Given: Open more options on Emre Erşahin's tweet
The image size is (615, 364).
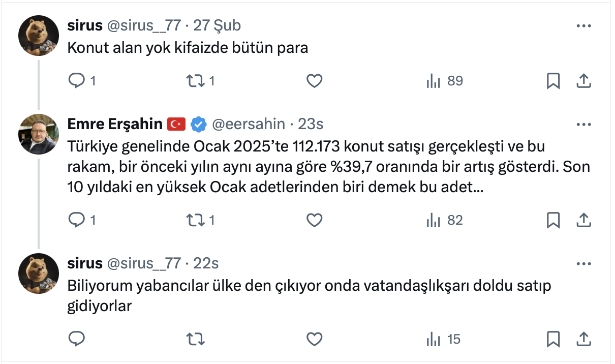Looking at the screenshot, I should point(583,124).
